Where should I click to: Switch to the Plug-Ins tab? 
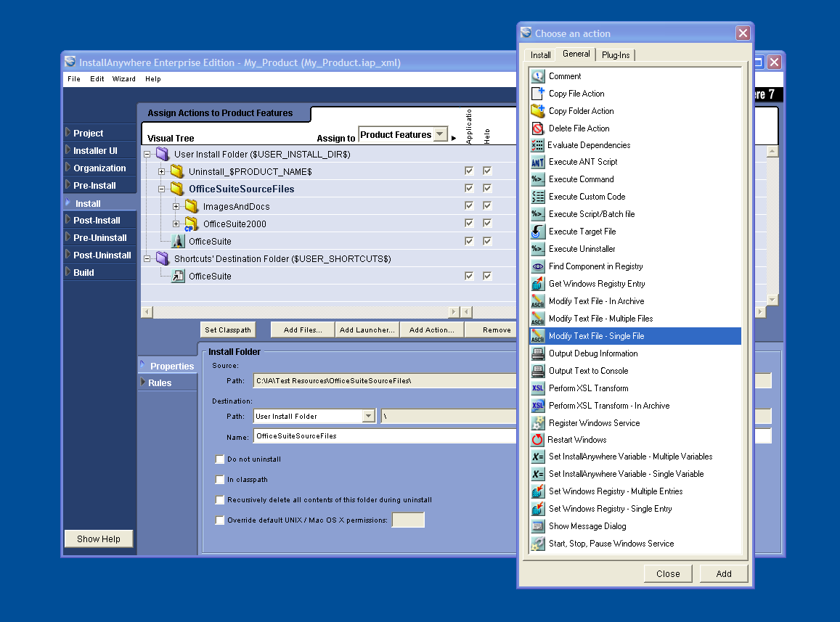[x=616, y=55]
